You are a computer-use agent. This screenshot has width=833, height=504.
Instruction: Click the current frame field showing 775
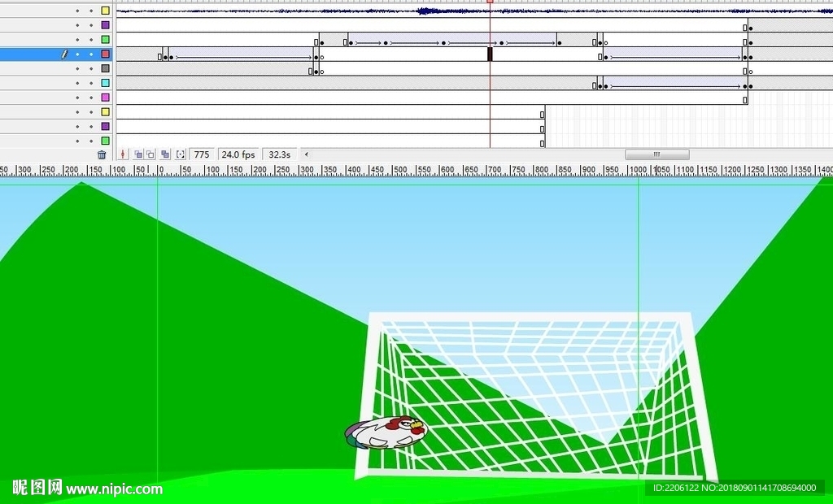202,154
